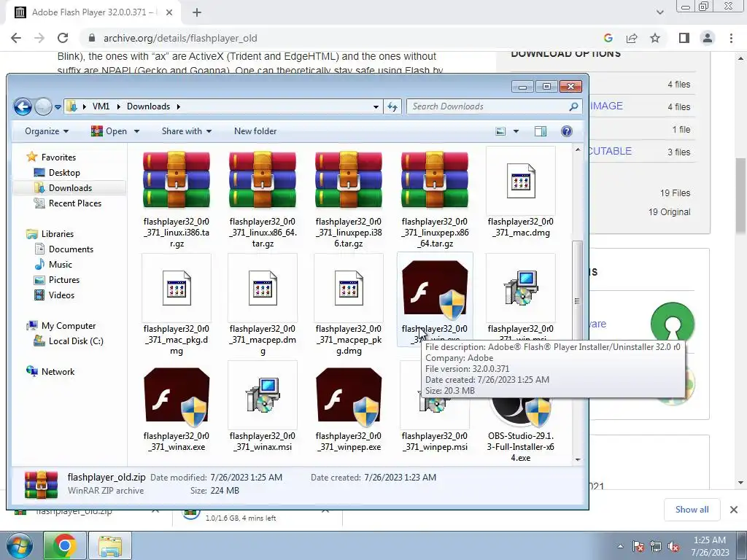Select OBS-Studio-29.1.3-Full-Installer-x64.exe file

521,446
